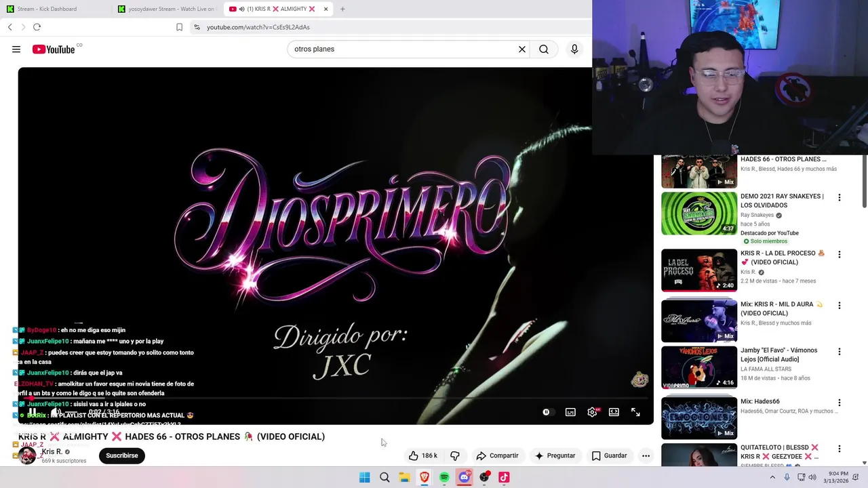Start voice search with microphone icon

(x=574, y=49)
